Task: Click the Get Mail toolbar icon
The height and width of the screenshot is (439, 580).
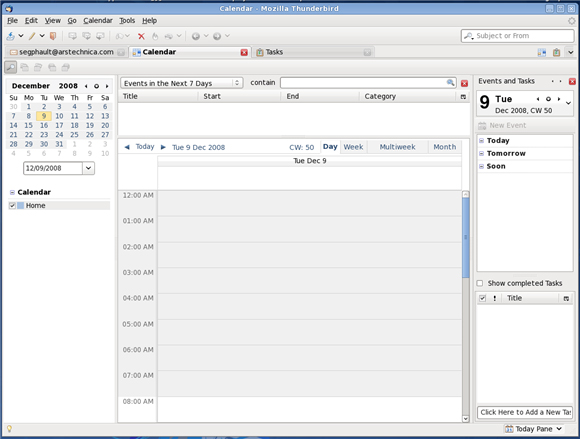Action: coord(11,36)
